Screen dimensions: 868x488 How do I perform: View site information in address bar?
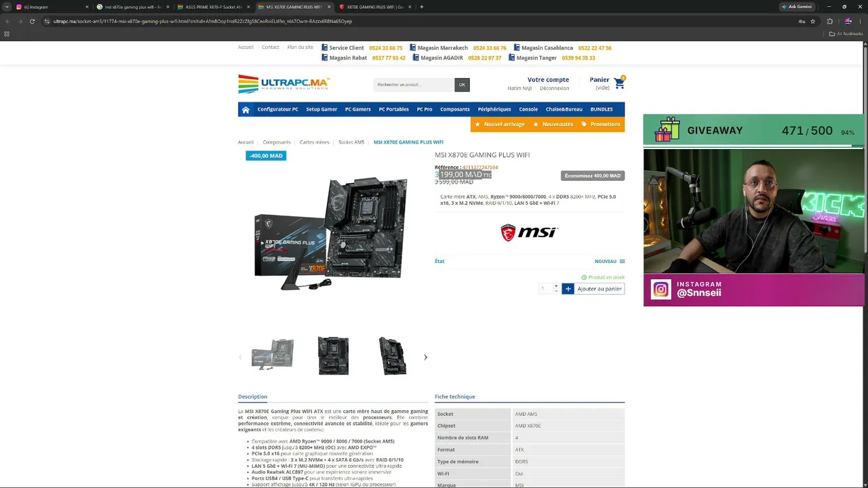(47, 21)
